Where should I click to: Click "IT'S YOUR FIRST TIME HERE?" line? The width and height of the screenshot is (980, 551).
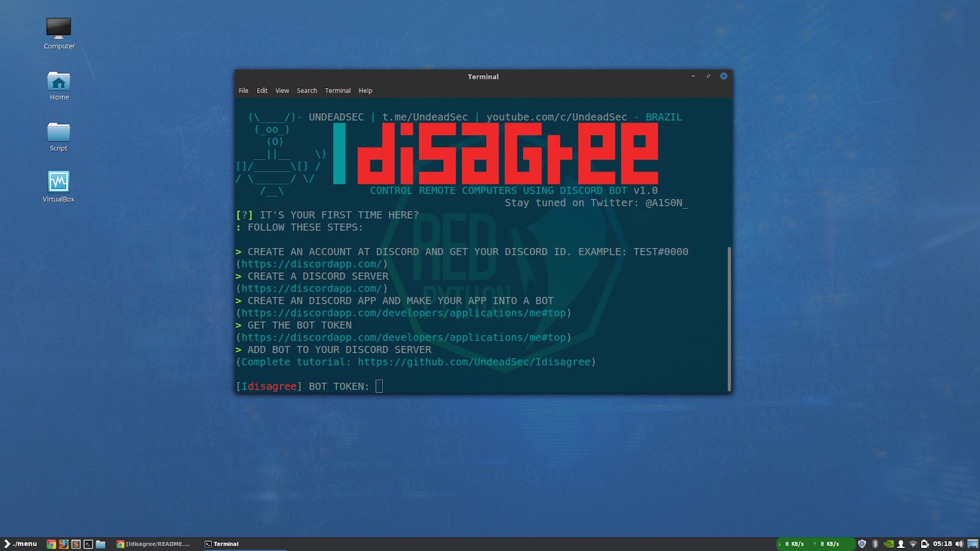pos(339,215)
